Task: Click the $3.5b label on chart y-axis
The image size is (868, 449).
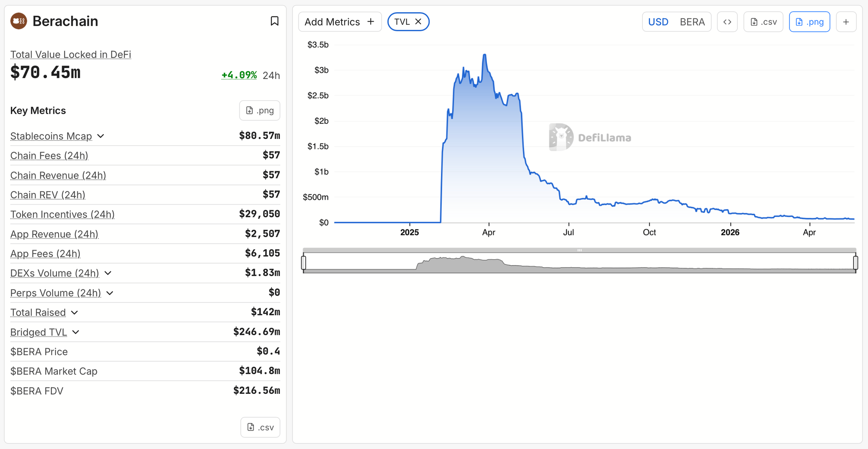Action: pyautogui.click(x=318, y=45)
